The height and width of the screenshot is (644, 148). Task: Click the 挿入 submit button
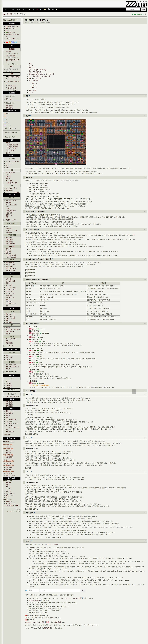coord(83,591)
